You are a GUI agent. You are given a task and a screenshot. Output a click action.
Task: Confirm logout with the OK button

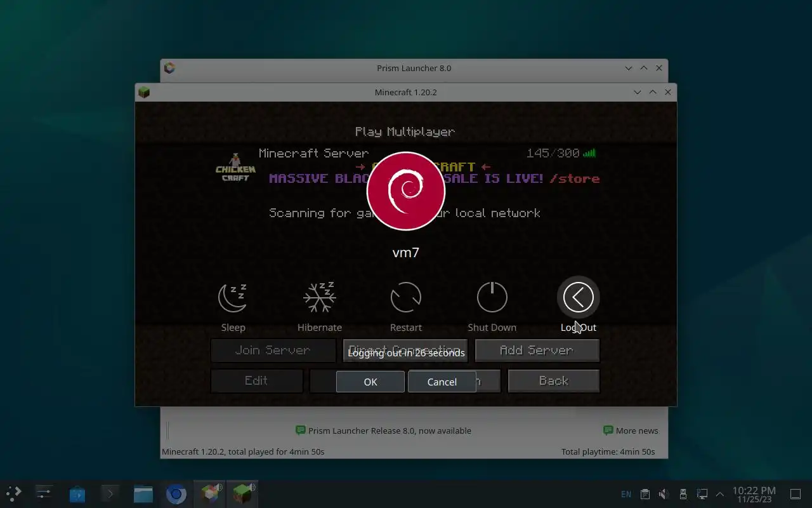click(x=370, y=382)
